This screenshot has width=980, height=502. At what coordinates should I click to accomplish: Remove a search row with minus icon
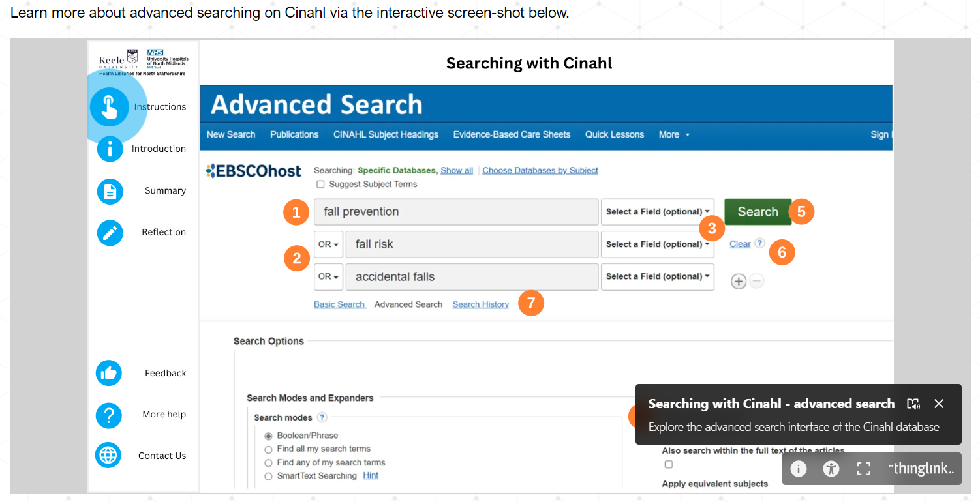coord(756,281)
